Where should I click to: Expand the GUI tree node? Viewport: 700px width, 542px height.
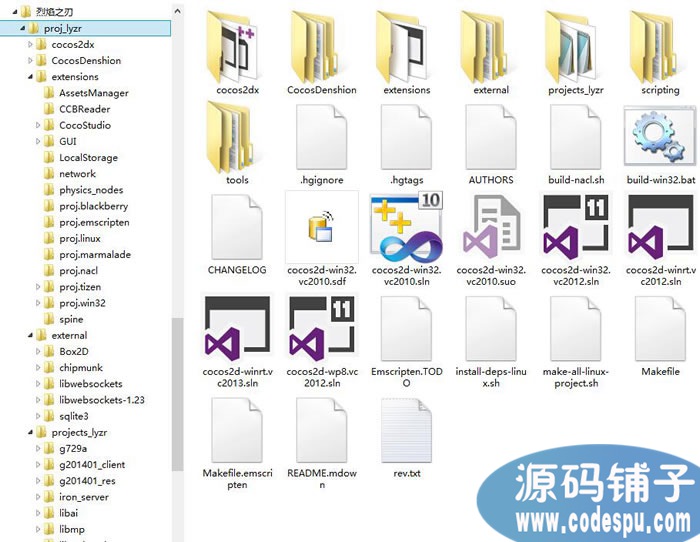pyautogui.click(x=38, y=141)
